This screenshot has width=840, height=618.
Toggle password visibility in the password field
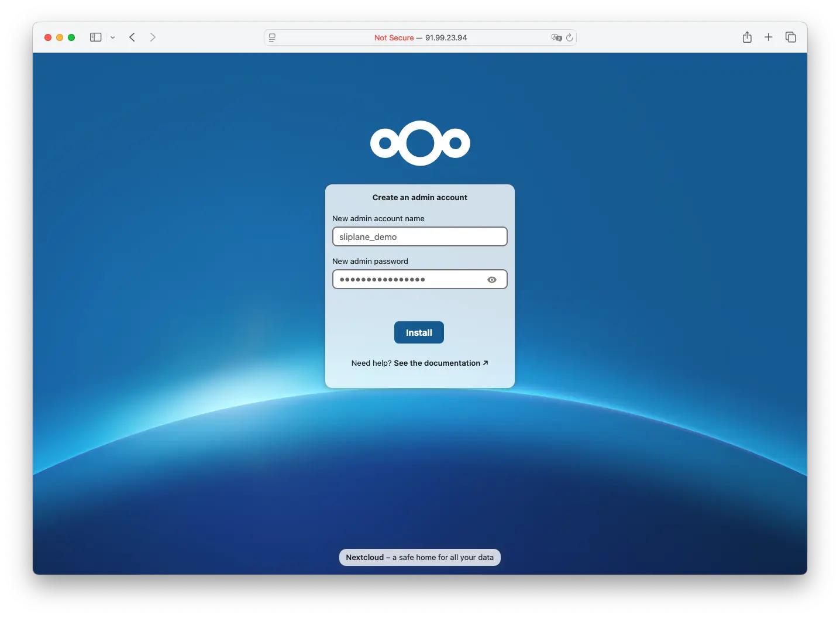(492, 280)
